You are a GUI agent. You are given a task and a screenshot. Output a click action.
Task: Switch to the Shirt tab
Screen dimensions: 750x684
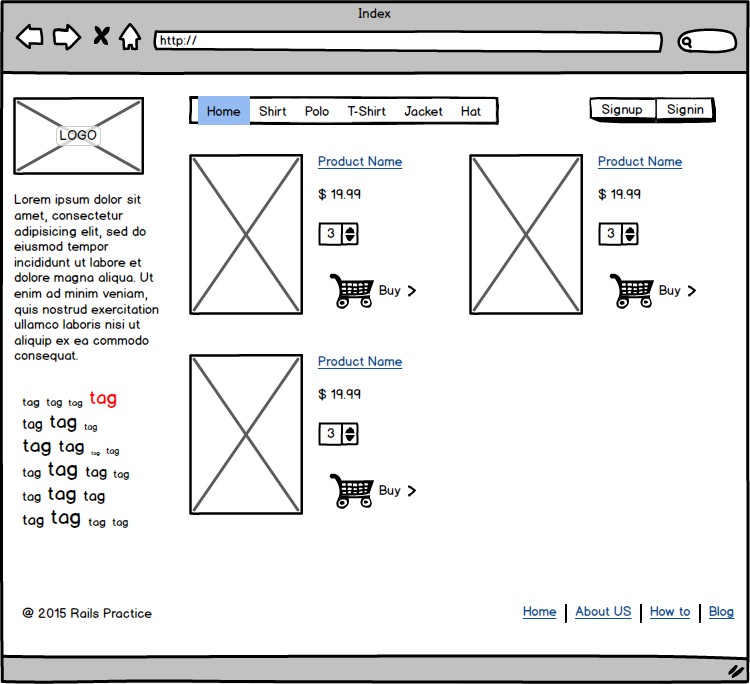pyautogui.click(x=272, y=111)
